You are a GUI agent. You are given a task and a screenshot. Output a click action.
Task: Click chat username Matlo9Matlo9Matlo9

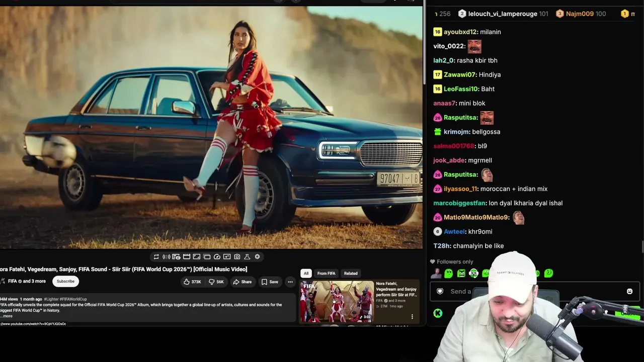pyautogui.click(x=476, y=218)
